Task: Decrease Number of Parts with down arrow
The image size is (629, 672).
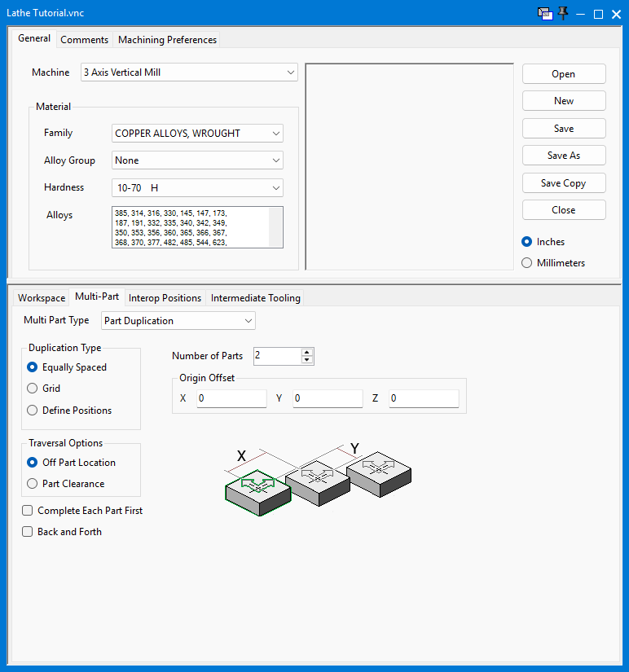Action: pos(306,360)
